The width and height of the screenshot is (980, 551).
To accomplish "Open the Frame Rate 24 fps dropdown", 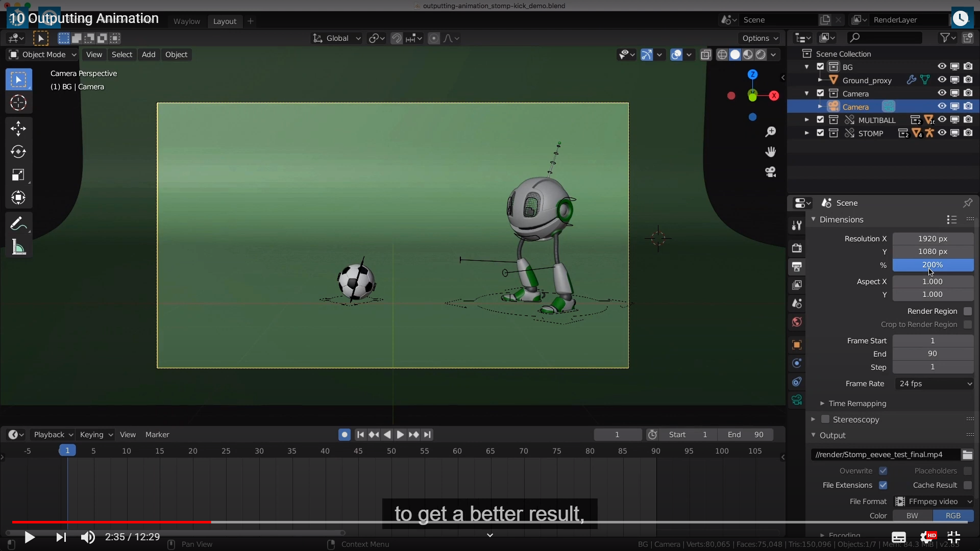I will (934, 384).
